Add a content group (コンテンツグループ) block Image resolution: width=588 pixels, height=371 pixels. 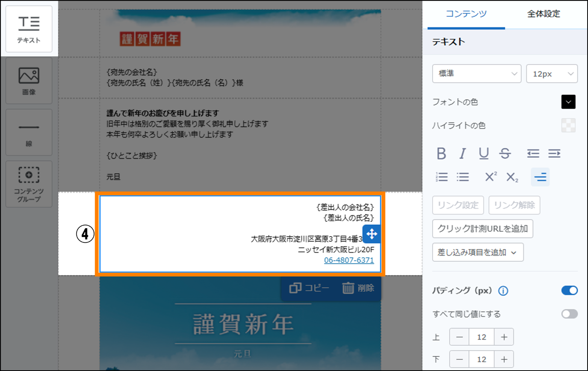click(29, 184)
